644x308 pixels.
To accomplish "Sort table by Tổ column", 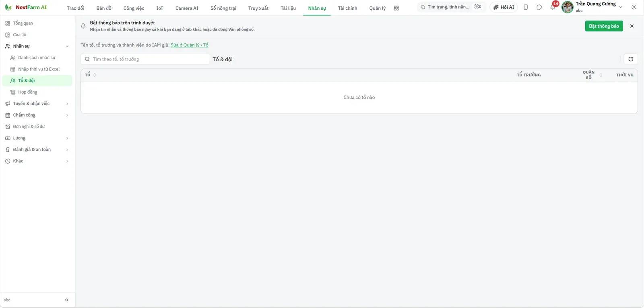I will click(91, 75).
